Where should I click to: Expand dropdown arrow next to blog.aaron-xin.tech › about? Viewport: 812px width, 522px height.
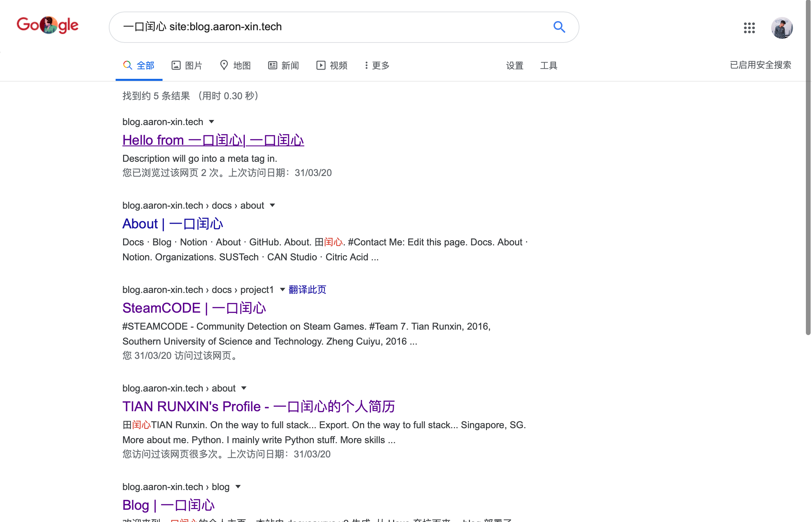pyautogui.click(x=244, y=388)
